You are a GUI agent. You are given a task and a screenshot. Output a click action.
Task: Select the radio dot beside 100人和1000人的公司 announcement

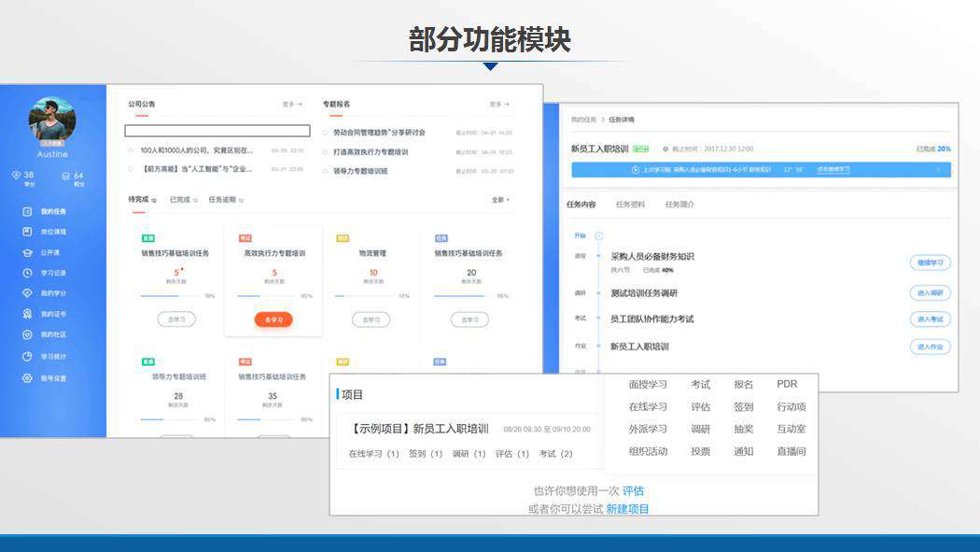132,150
